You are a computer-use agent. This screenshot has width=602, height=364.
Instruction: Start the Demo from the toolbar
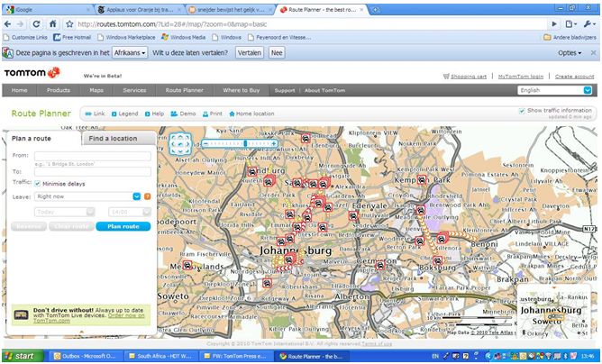[x=183, y=114]
